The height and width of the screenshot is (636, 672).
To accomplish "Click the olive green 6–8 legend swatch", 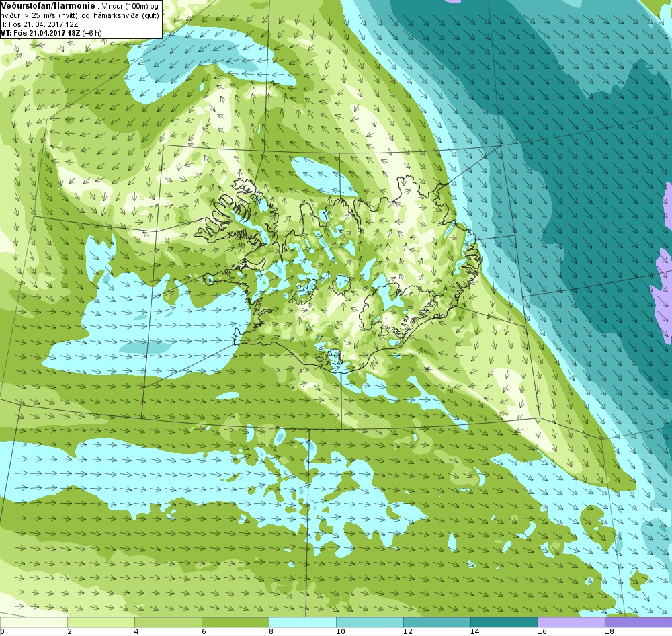I will [236, 622].
